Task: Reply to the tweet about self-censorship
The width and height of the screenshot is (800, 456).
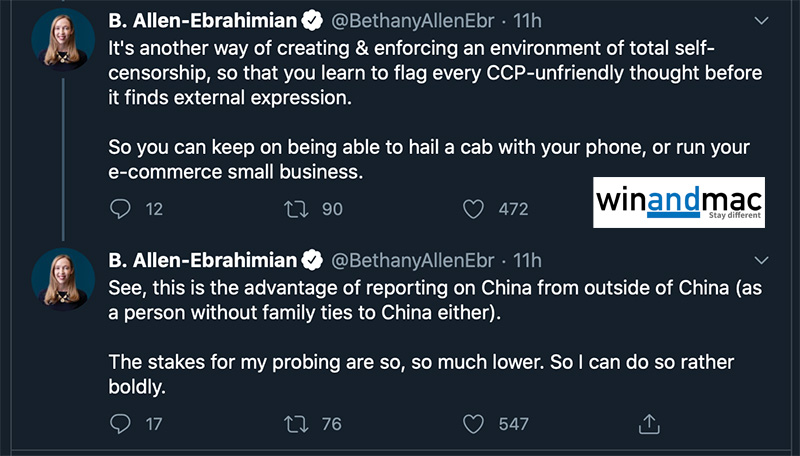Action: coord(120,209)
